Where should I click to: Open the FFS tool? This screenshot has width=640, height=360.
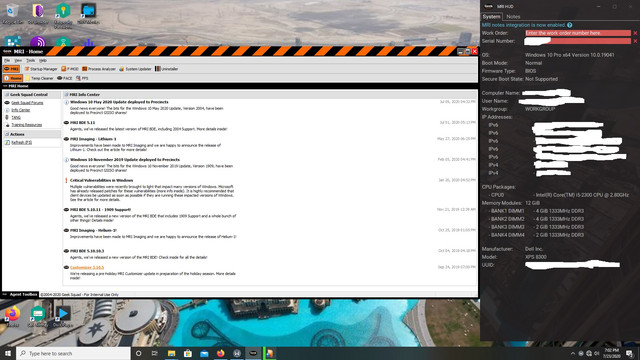coord(82,78)
